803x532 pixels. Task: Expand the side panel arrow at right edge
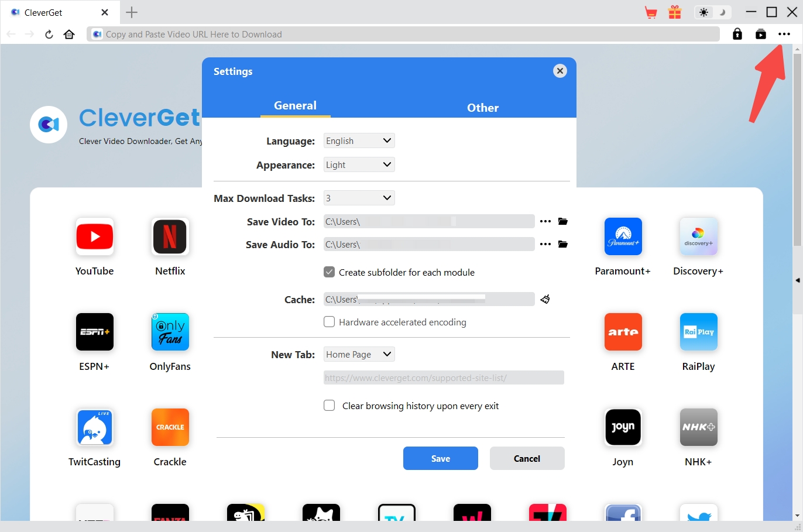tap(797, 280)
